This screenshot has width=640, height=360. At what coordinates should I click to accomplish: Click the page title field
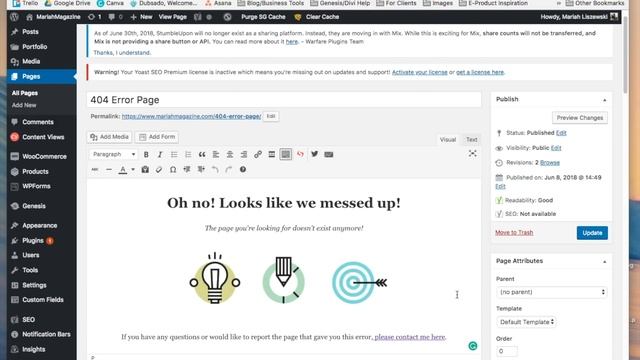[284, 100]
